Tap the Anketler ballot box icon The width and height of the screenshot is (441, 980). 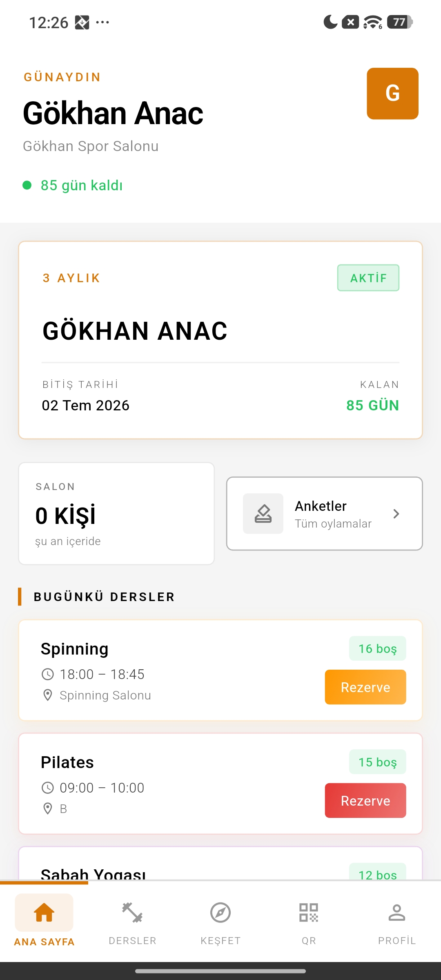pyautogui.click(x=263, y=514)
